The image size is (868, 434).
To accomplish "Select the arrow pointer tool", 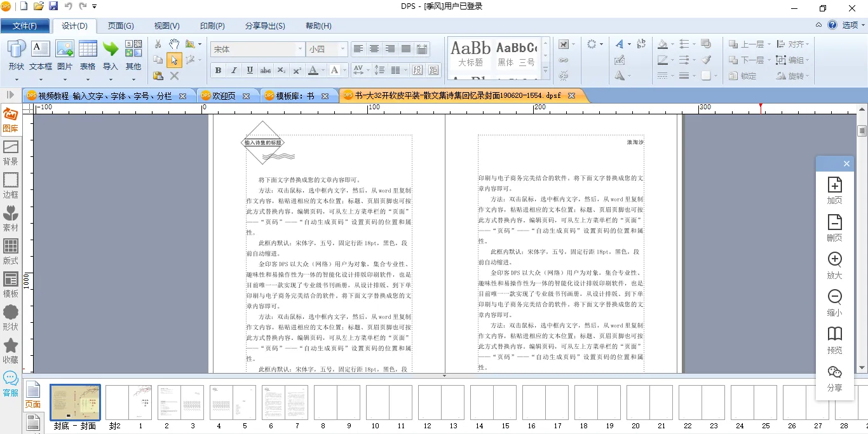I will [x=174, y=60].
